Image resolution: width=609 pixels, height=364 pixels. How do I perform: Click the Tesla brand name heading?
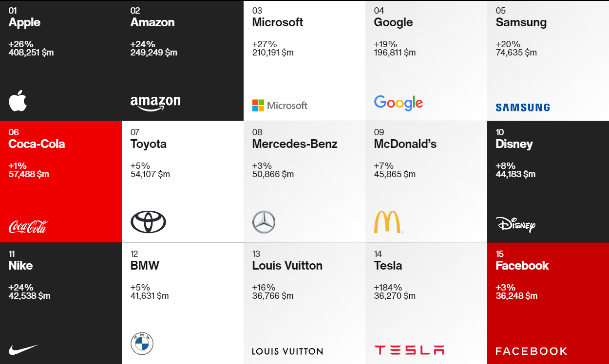(388, 266)
